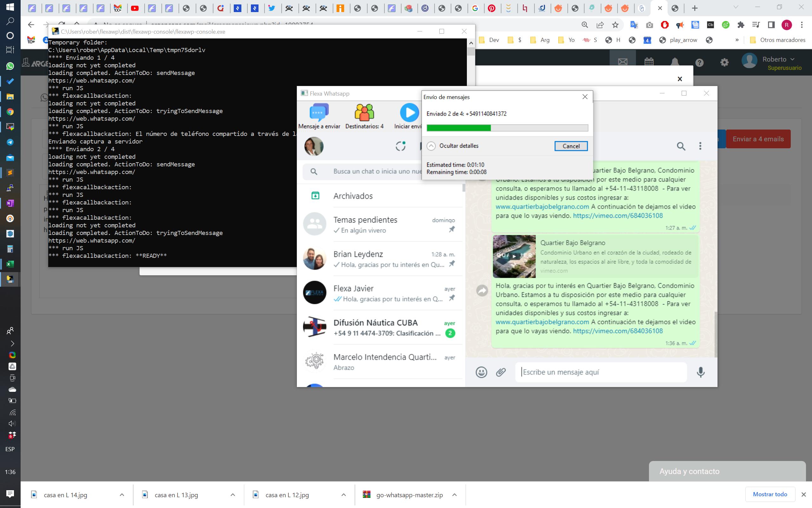Open Telegram from the Windows taskbar
The height and width of the screenshot is (508, 812).
coord(10,142)
